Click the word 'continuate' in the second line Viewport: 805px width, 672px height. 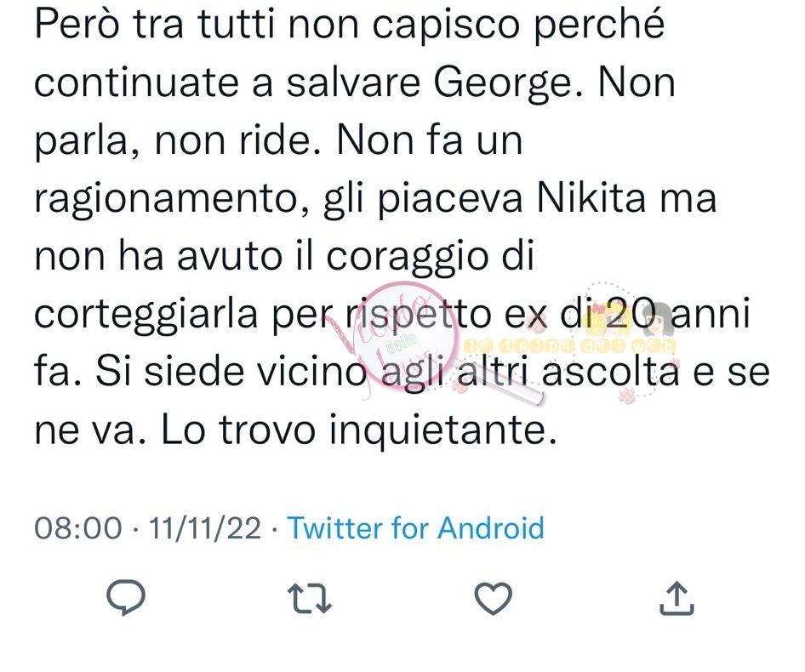click(136, 83)
